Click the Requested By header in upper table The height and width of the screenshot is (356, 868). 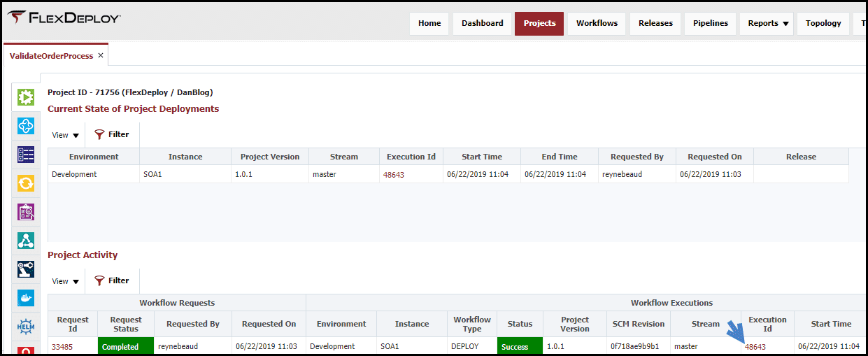pyautogui.click(x=636, y=157)
